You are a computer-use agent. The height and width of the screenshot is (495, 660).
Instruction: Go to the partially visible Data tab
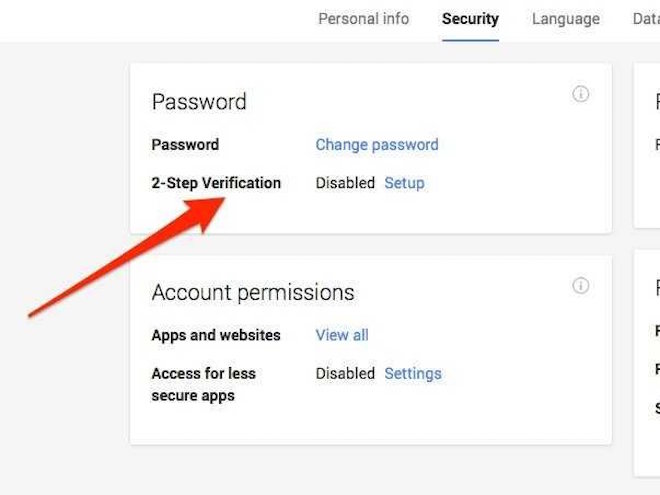coord(646,19)
